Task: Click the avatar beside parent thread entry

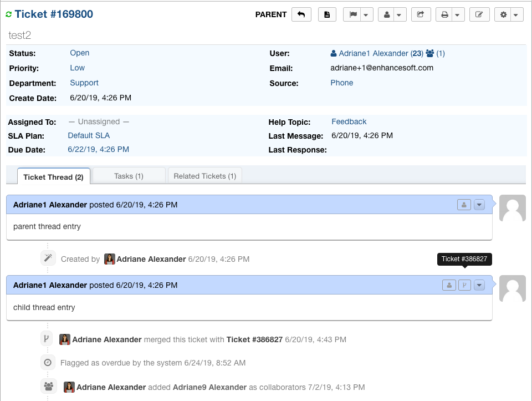Action: [x=513, y=208]
